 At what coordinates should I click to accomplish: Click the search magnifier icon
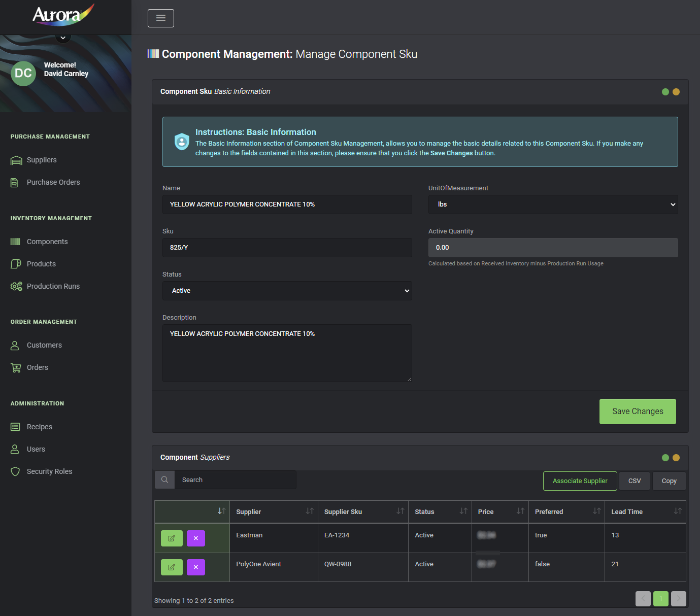pyautogui.click(x=164, y=480)
